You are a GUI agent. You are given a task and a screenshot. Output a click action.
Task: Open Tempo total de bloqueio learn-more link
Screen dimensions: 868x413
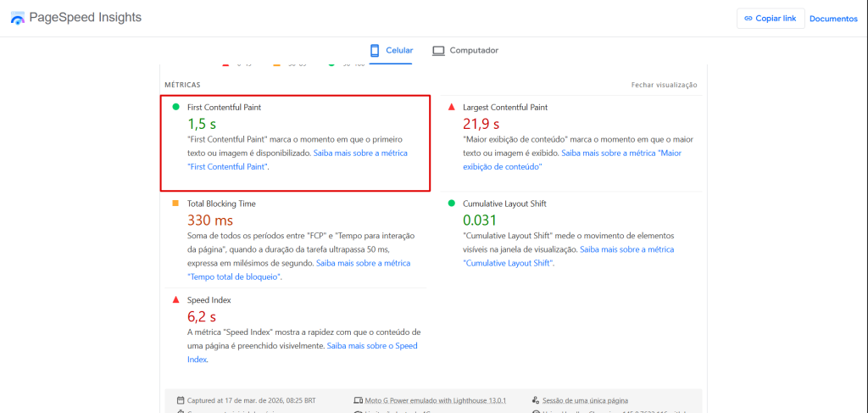(x=299, y=271)
